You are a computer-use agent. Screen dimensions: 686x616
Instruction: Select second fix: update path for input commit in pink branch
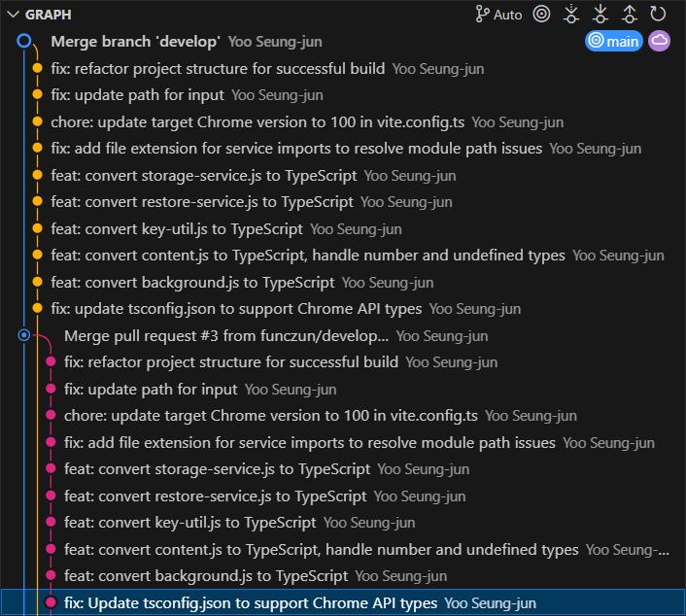(343, 389)
